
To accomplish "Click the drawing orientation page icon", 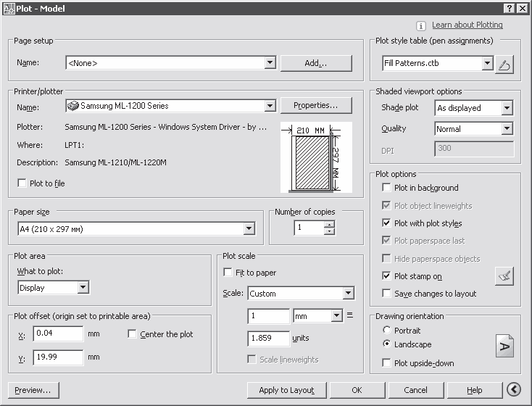I will click(504, 346).
